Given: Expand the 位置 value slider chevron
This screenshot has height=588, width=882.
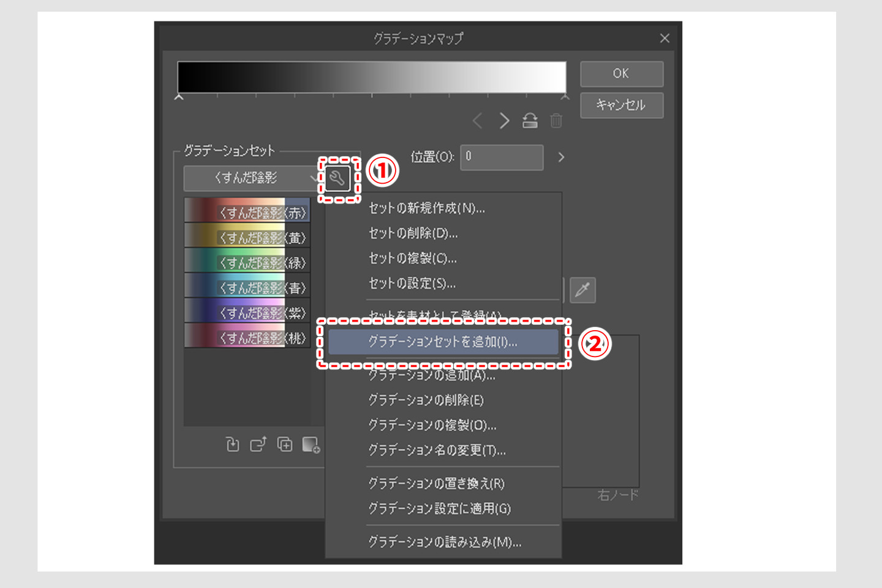Looking at the screenshot, I should click(560, 157).
